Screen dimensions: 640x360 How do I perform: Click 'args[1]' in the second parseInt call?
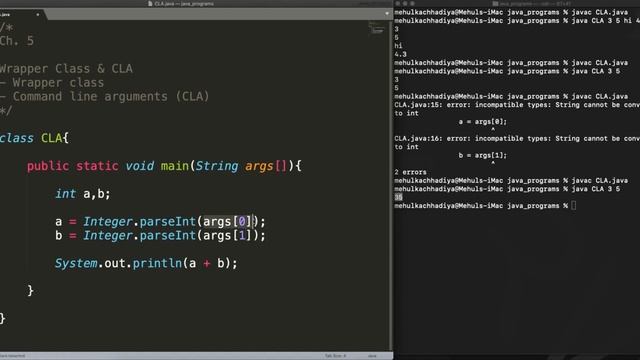point(227,236)
